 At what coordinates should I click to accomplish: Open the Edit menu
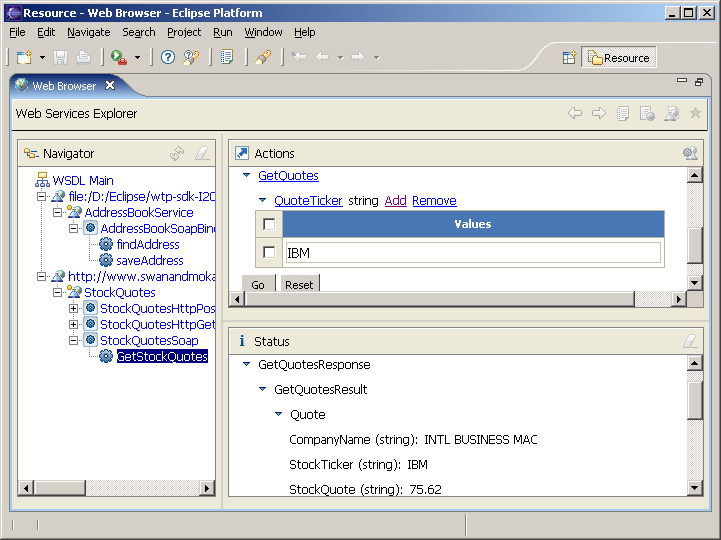(46, 32)
